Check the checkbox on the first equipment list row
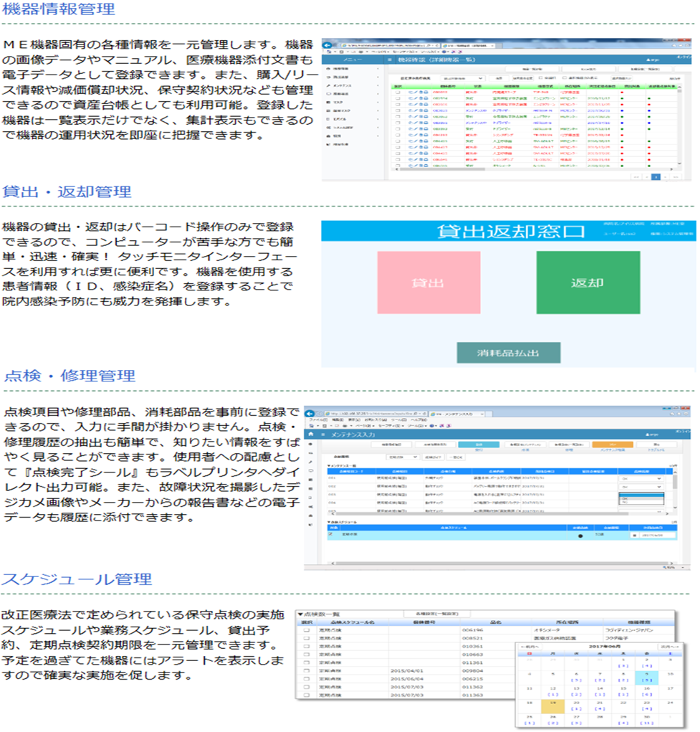This screenshot has height=732, width=700. pyautogui.click(x=398, y=92)
